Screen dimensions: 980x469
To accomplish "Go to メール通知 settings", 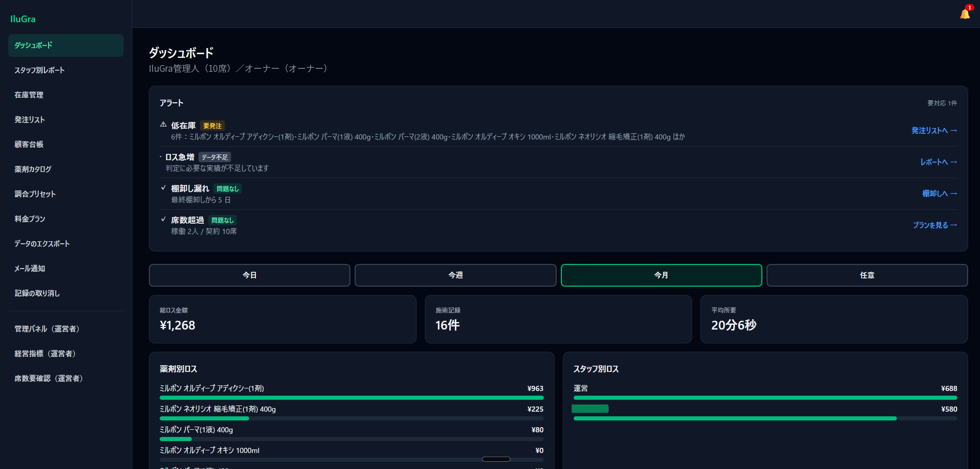I will (x=66, y=269).
